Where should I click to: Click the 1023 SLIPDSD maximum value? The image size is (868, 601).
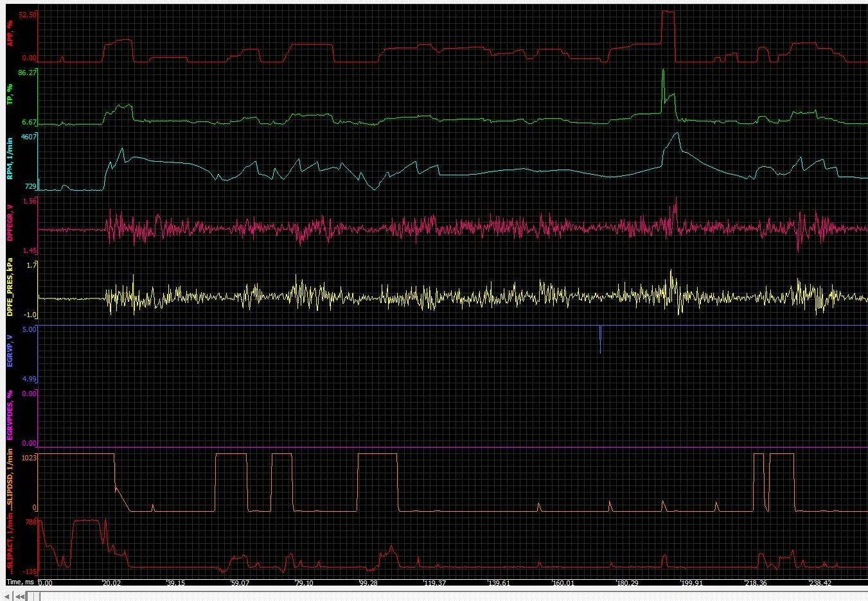(29, 457)
